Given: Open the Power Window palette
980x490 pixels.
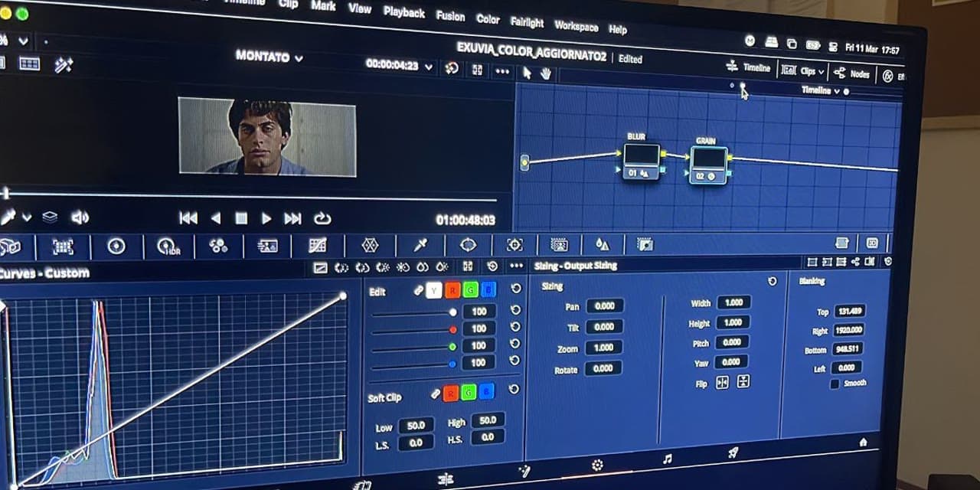Looking at the screenshot, I should (468, 245).
